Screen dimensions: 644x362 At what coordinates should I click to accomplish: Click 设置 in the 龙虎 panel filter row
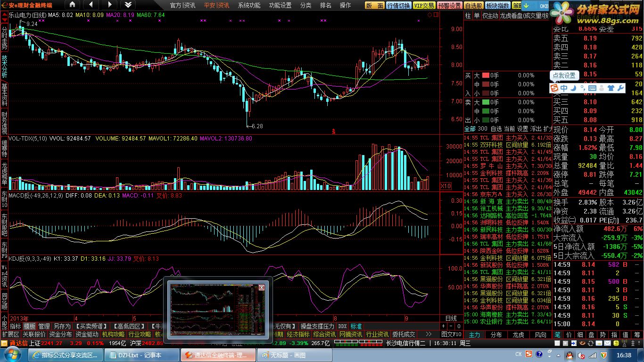click(x=522, y=129)
